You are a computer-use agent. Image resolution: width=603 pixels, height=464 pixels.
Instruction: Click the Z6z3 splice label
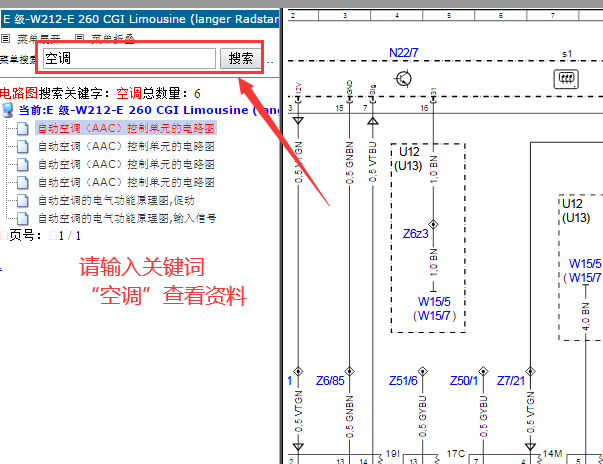point(415,234)
